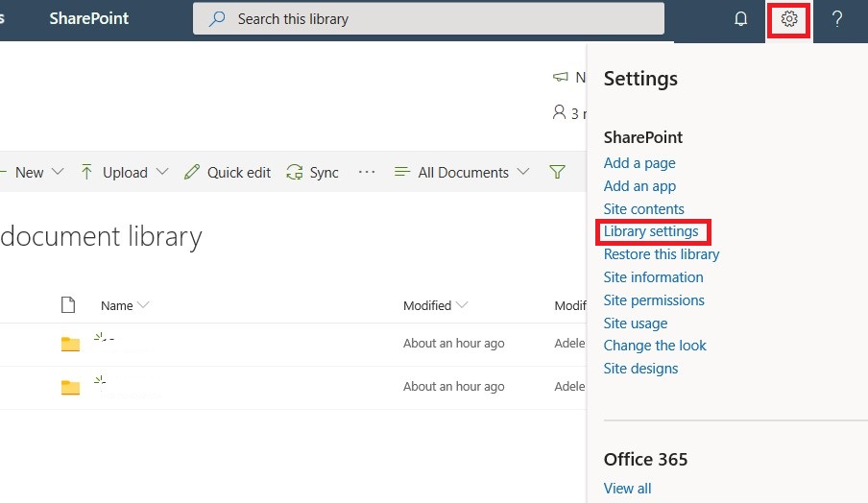Click the Modified column header

pyautogui.click(x=427, y=305)
